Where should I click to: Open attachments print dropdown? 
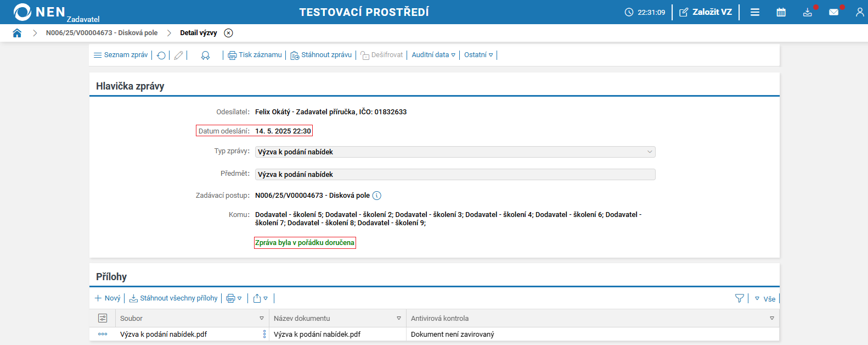(x=234, y=298)
